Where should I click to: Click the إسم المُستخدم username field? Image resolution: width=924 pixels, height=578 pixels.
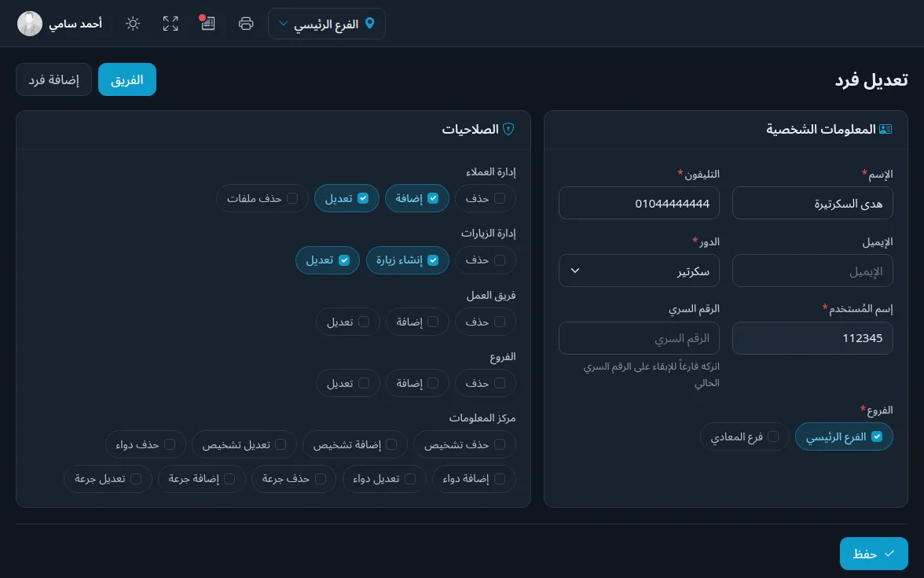click(x=812, y=338)
